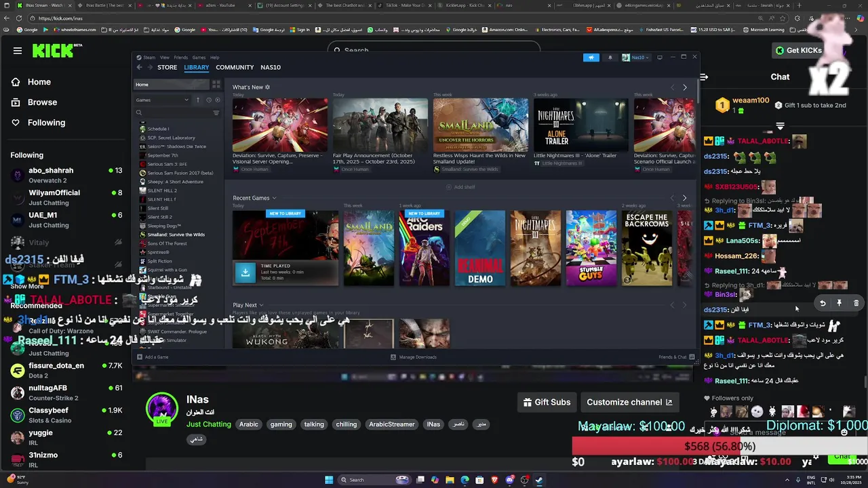This screenshot has height=488, width=868.
Task: Open Following in Kick sidebar
Action: pyautogui.click(x=46, y=123)
